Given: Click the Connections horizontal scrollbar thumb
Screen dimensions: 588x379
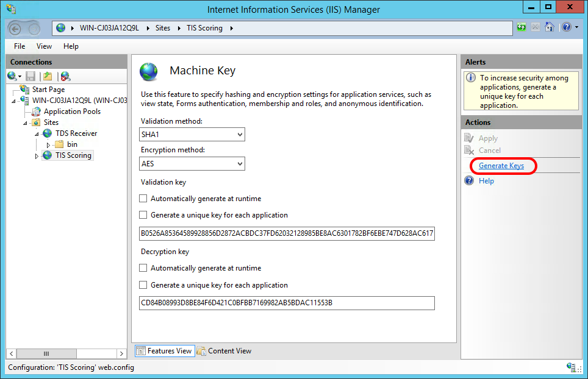Looking at the screenshot, I should point(46,353).
